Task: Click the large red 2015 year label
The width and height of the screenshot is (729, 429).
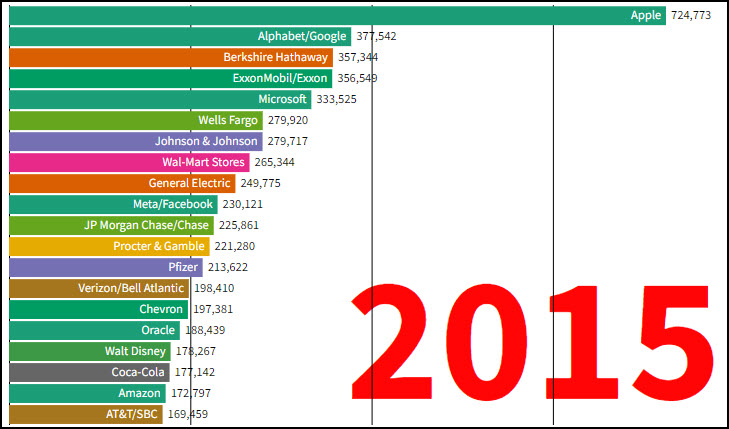Action: pyautogui.click(x=532, y=343)
